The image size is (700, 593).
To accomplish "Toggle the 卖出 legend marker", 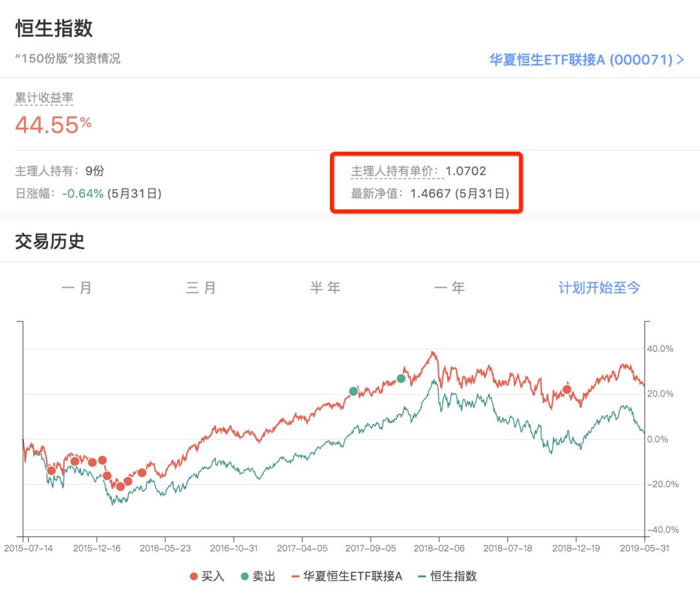I will [258, 576].
